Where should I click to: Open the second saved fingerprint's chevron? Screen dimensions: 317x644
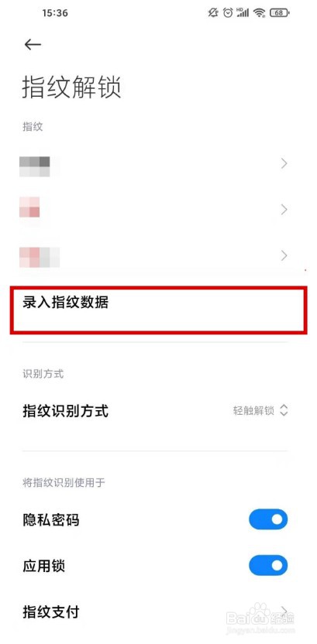coord(284,210)
